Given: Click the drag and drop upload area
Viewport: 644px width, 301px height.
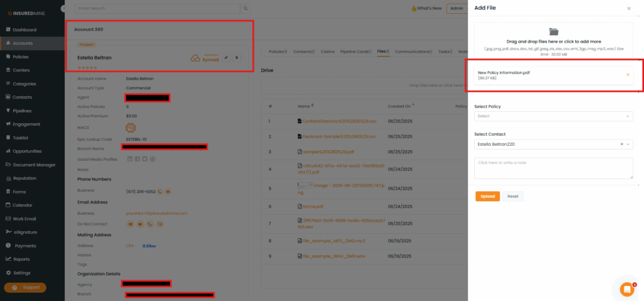Looking at the screenshot, I should click(553, 40).
